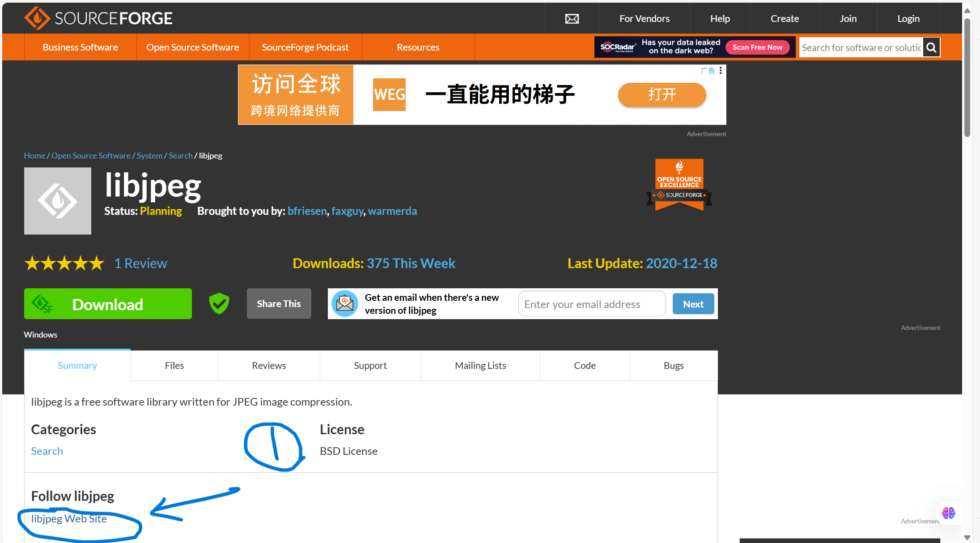Click the green Download button

pyautogui.click(x=107, y=304)
